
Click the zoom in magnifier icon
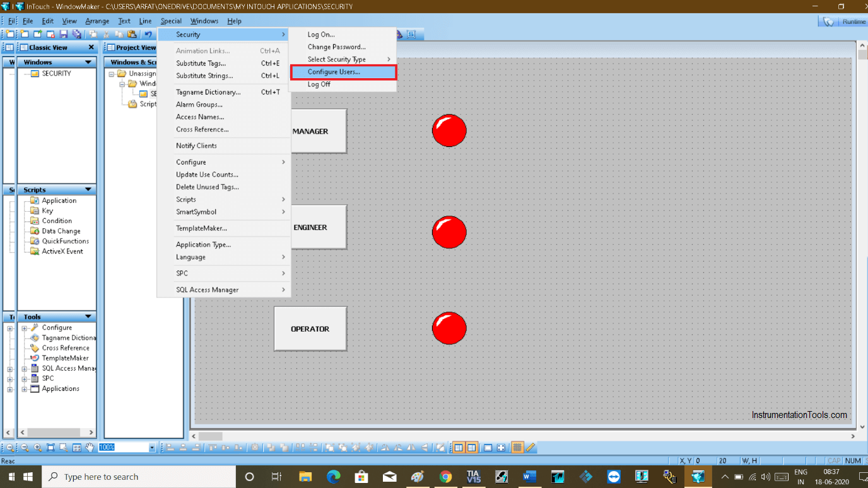coord(38,448)
